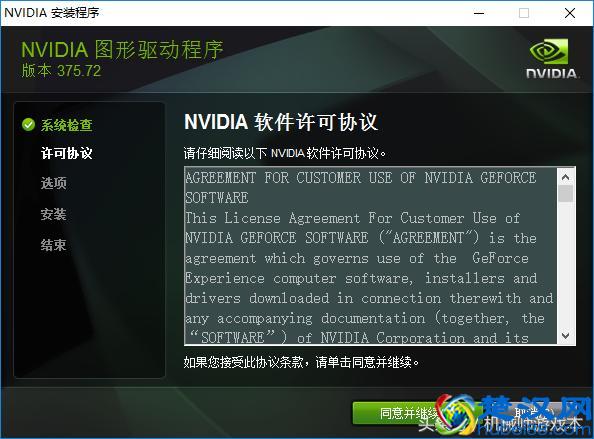Screen dimensions: 594x439
Task: Click the gray 取消 button behind watermark
Action: pos(532,413)
